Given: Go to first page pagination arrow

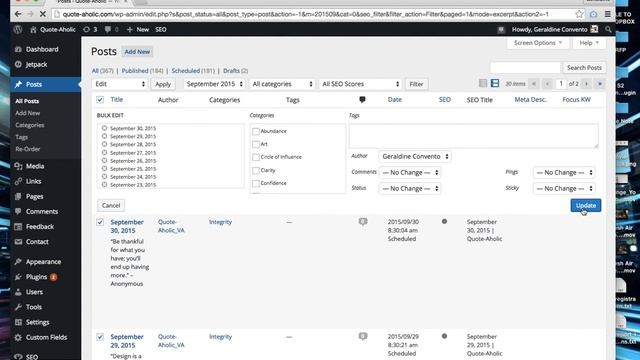Looking at the screenshot, I should (533, 84).
